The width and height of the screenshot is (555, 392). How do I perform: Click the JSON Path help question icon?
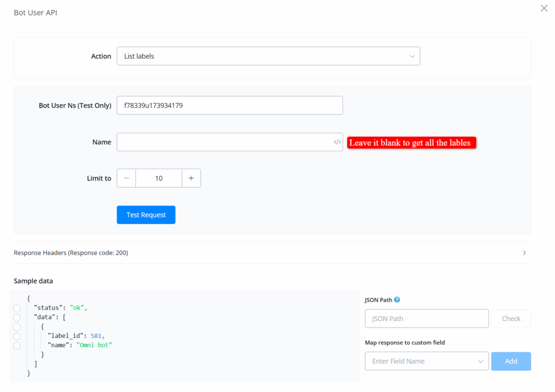coord(397,300)
